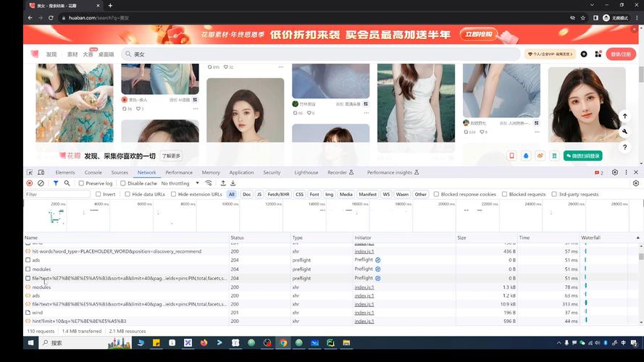
Task: Click the index.js:1 initiator link for hit-words request
Action: click(x=364, y=251)
